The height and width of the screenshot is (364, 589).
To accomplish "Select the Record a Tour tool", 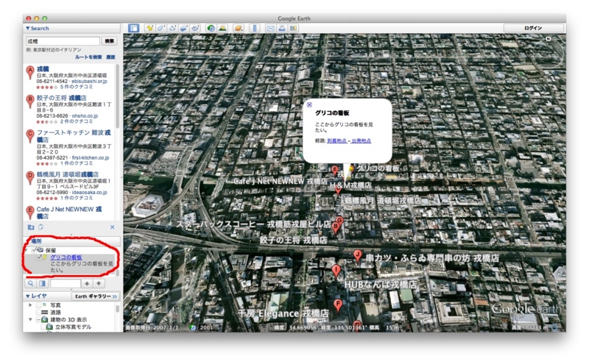I will [195, 28].
